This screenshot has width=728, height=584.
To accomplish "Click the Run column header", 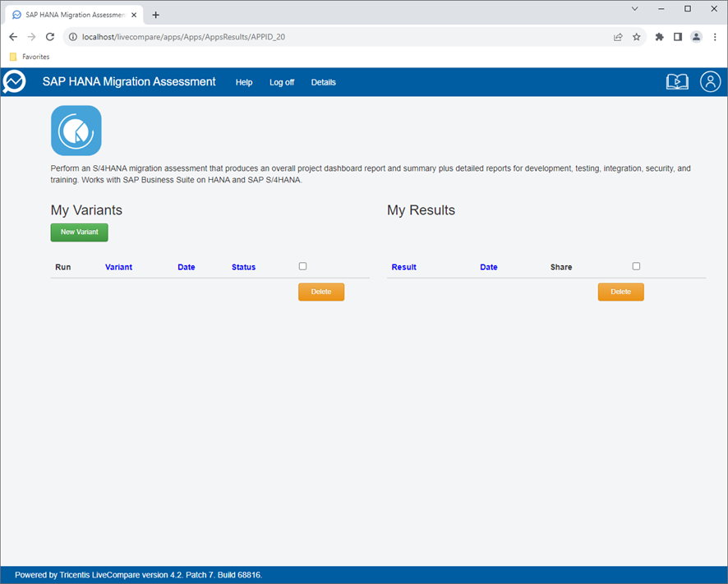I will click(x=63, y=267).
